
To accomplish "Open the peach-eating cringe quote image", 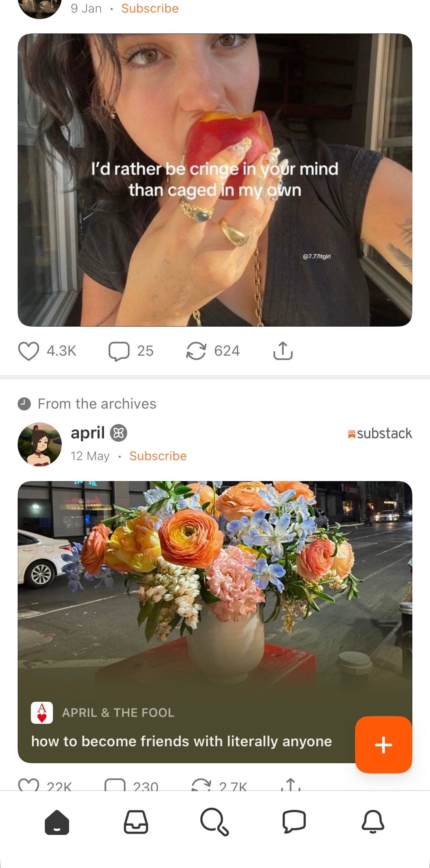I will point(215,180).
